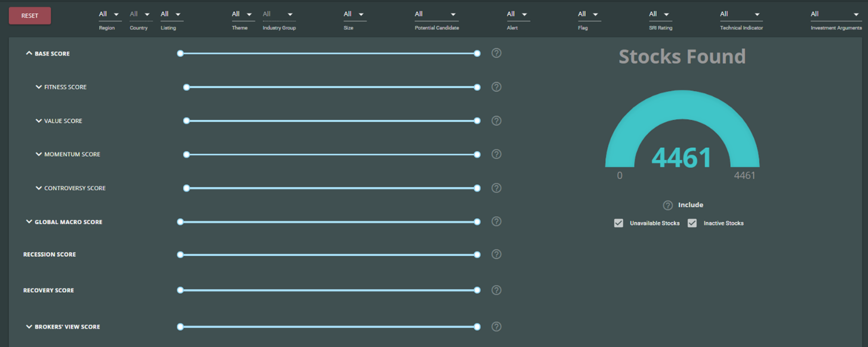Click Base Score slider maximum handle
Viewport: 868px width, 347px height.
tap(477, 54)
